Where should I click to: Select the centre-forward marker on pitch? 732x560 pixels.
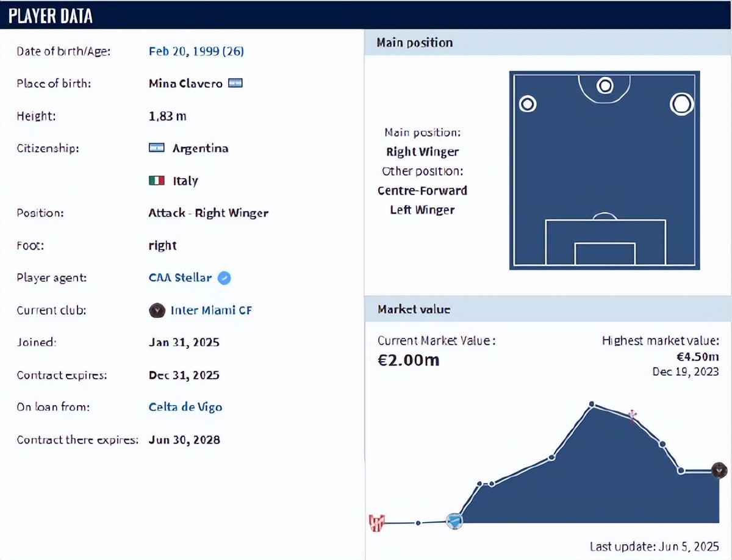[x=605, y=86]
